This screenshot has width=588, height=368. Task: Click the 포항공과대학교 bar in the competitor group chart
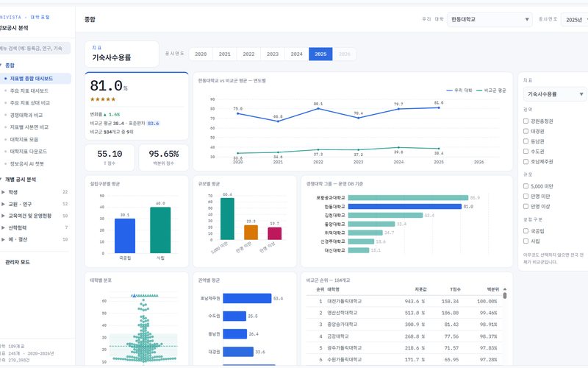pyautogui.click(x=408, y=197)
